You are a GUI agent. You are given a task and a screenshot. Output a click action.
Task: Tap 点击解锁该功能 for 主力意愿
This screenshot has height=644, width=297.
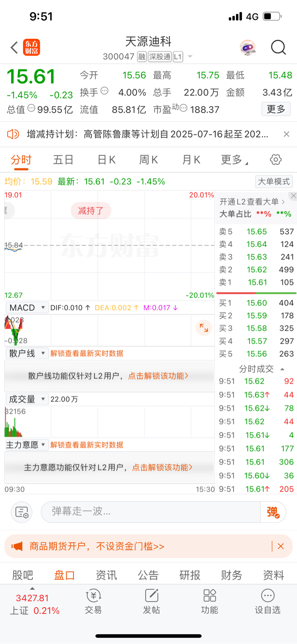pos(162,467)
